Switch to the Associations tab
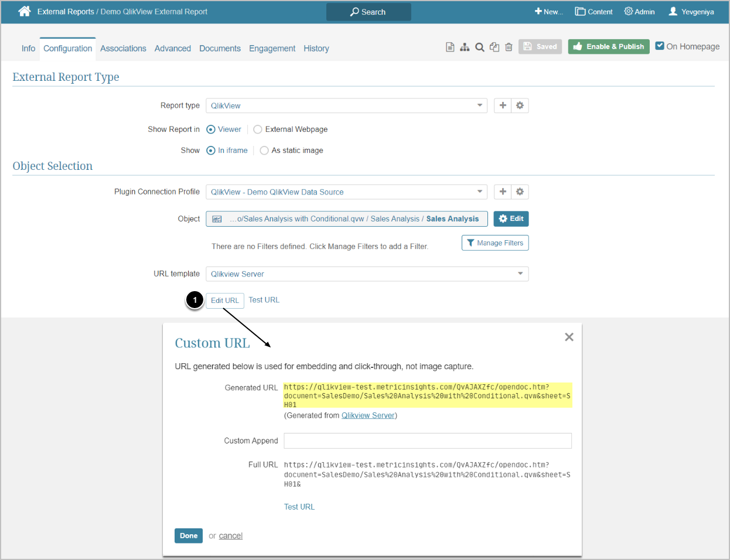This screenshot has height=560, width=730. [x=123, y=49]
